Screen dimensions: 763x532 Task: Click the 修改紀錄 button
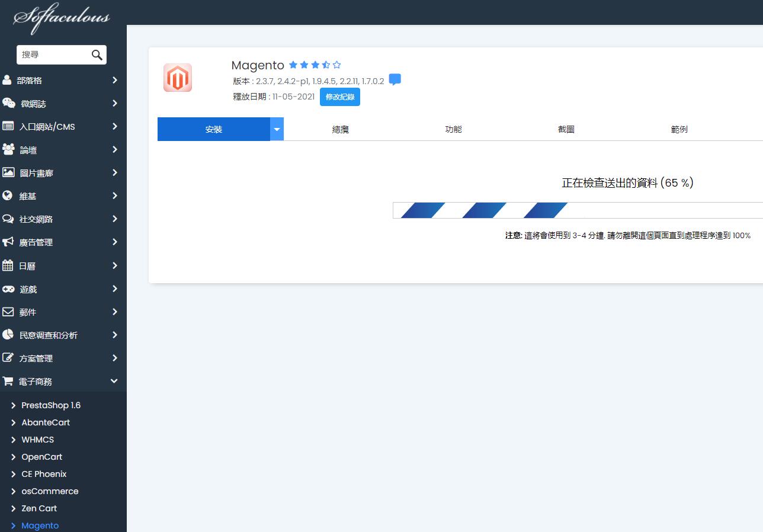pyautogui.click(x=340, y=97)
